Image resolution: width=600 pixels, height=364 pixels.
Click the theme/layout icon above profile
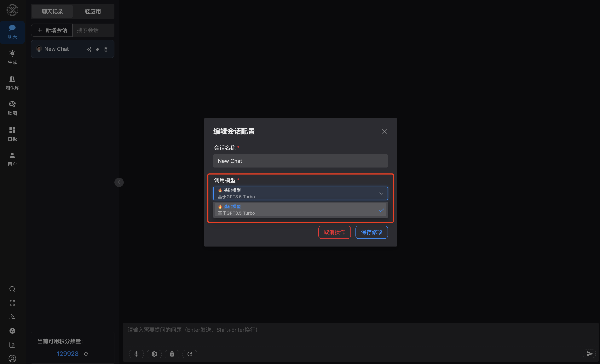[x=12, y=345]
